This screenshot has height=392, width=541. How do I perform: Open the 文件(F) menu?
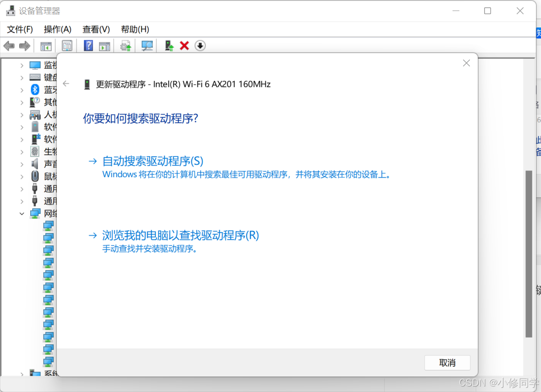[20, 29]
